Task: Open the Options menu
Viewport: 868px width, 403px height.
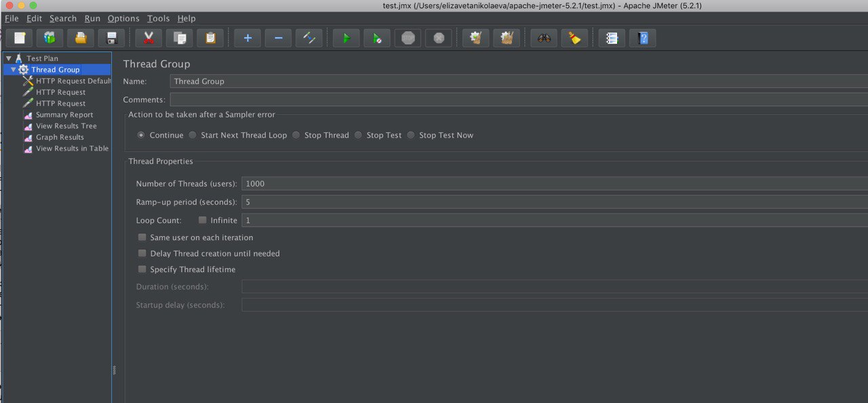Action: click(x=123, y=18)
